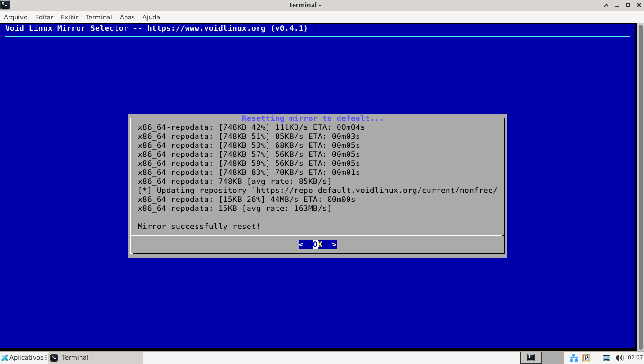644x364 pixels.
Task: Roll up the Terminal window with the arrow button
Action: [606, 5]
